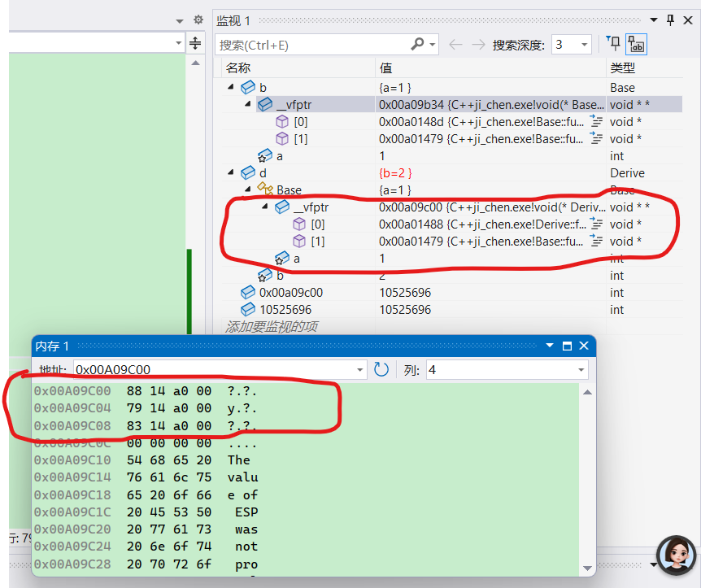
Task: Select memory row 0x00A09C00
Action: (146, 391)
